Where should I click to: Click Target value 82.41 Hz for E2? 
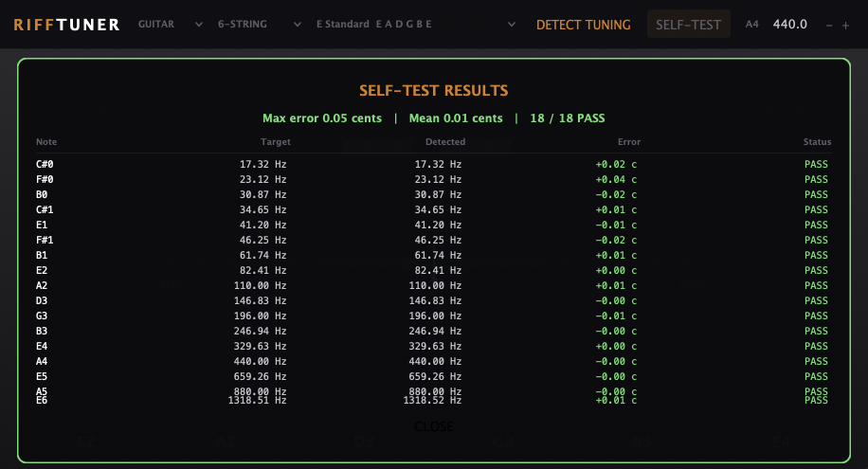pos(262,270)
